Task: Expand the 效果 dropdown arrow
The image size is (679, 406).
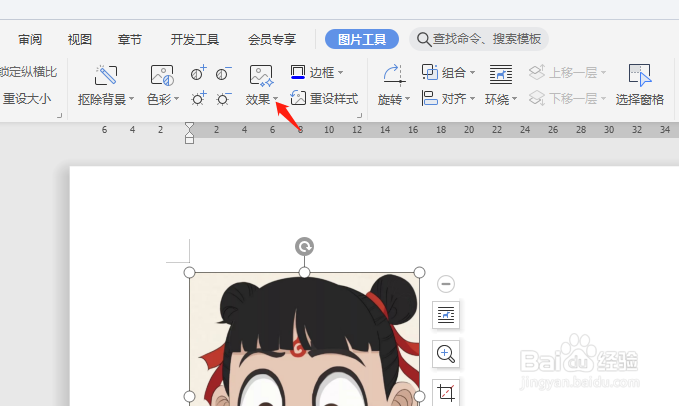Action: coord(275,99)
